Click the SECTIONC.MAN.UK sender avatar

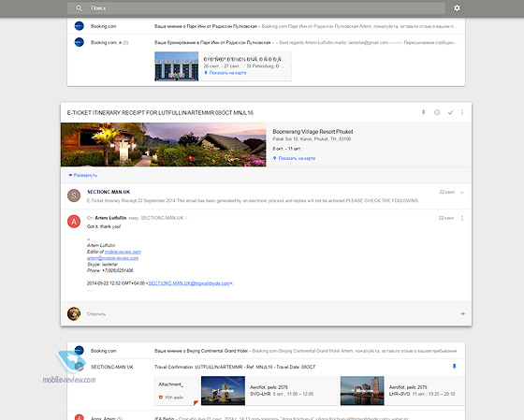[x=74, y=196]
